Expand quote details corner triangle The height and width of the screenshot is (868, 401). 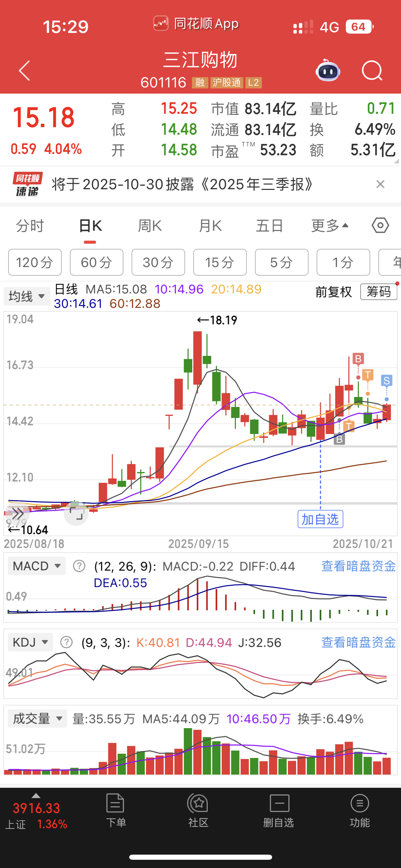397,161
